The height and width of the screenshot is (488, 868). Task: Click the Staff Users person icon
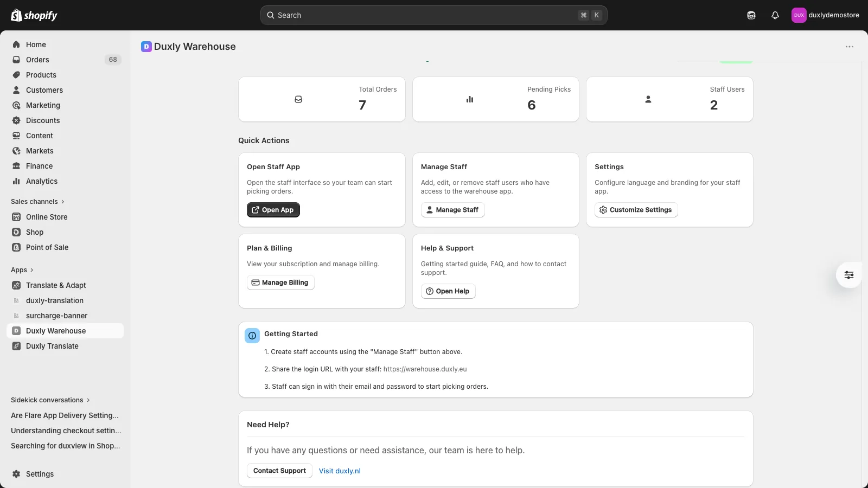(648, 99)
